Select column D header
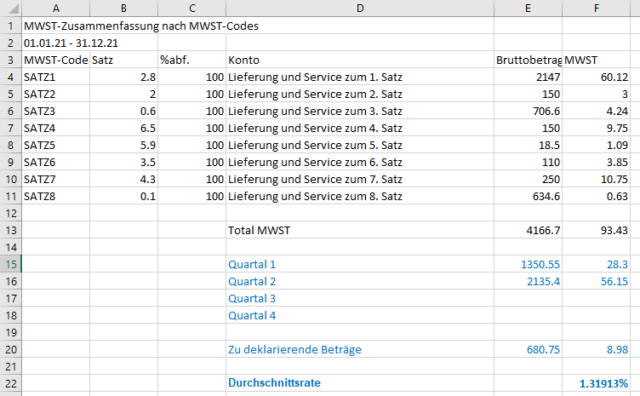This screenshot has width=640, height=396. point(360,8)
